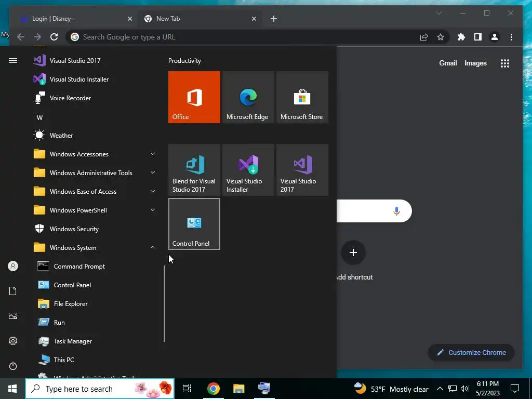The width and height of the screenshot is (532, 399).
Task: Open the notification center icon
Action: (515, 389)
